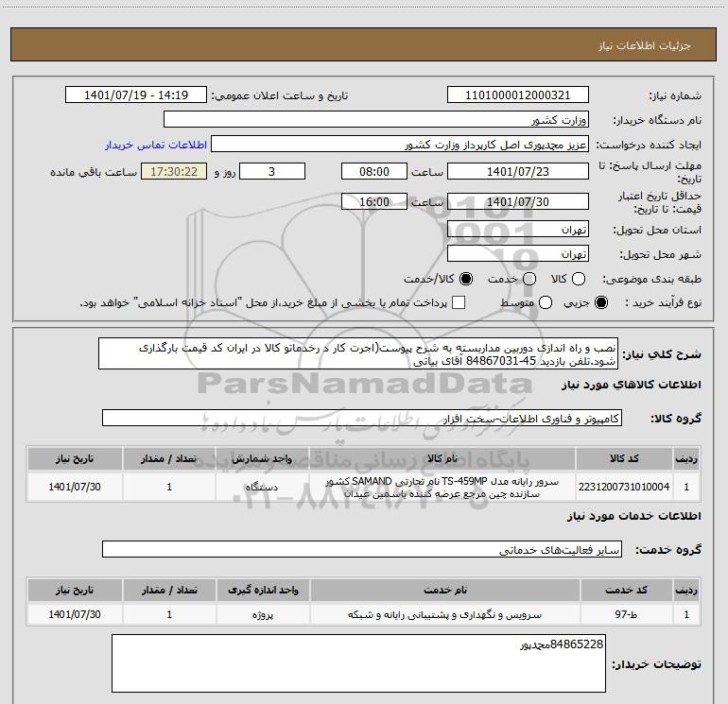The height and width of the screenshot is (704, 728).
Task: Click the goods table header کد کالا
Action: tap(624, 458)
